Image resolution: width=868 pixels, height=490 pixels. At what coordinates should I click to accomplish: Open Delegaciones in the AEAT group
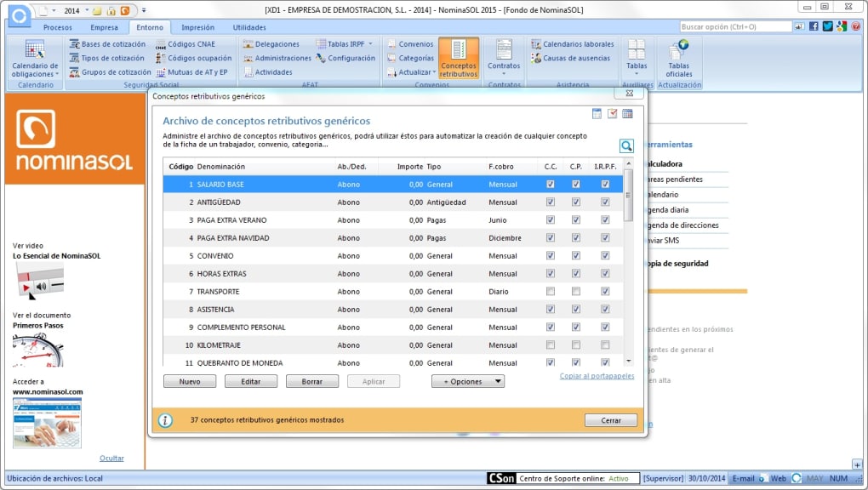271,44
